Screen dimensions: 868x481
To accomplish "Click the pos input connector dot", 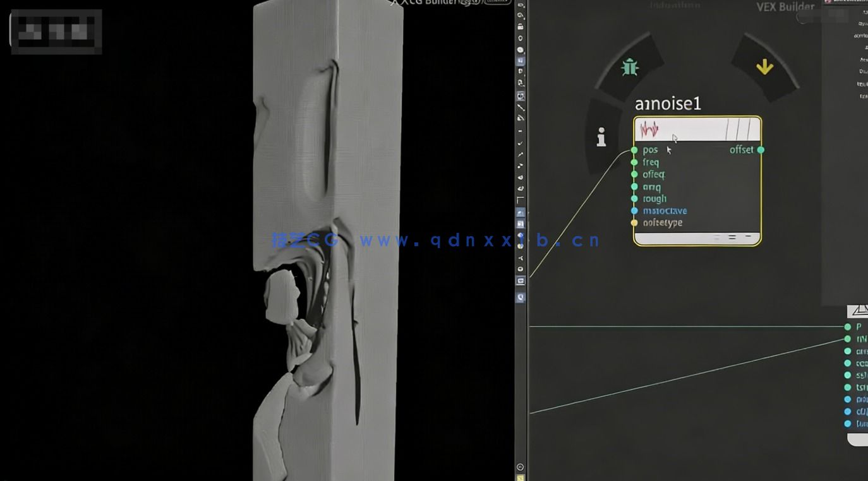I will [634, 150].
